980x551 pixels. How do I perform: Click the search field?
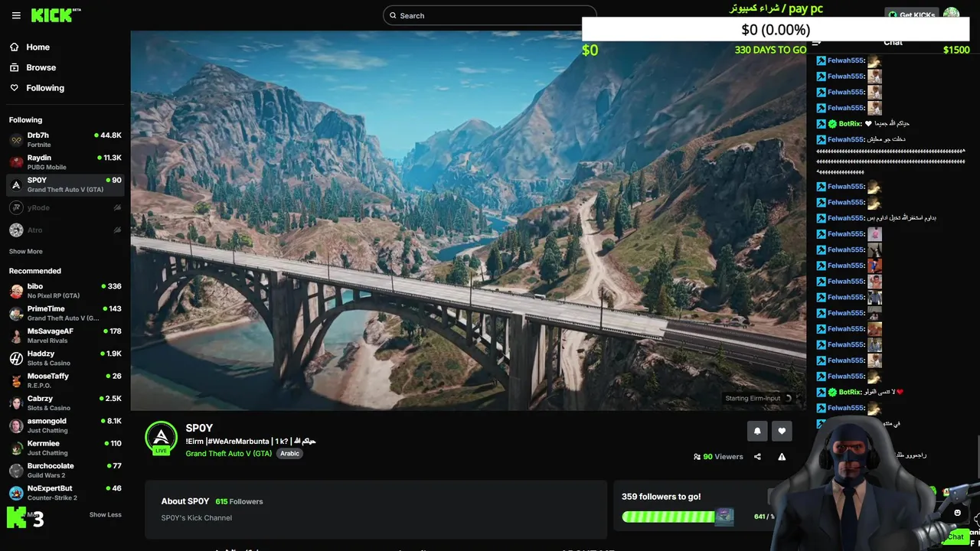pyautogui.click(x=489, y=15)
